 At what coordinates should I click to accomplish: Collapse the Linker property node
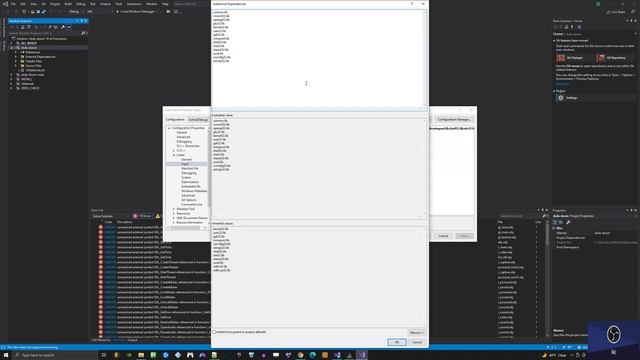pos(174,155)
